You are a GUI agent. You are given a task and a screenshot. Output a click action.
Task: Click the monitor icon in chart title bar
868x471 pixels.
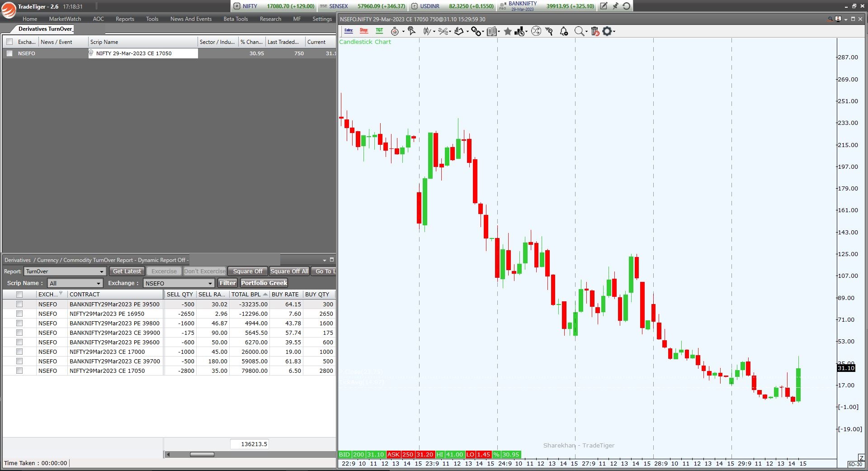(x=838, y=19)
